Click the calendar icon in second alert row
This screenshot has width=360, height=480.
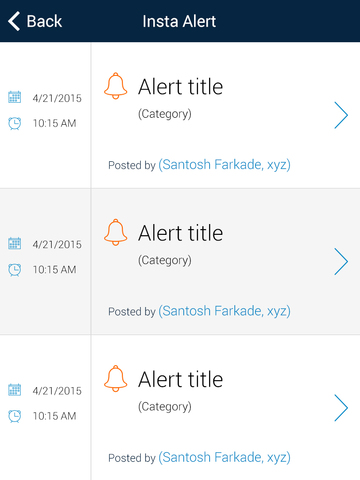[14, 243]
